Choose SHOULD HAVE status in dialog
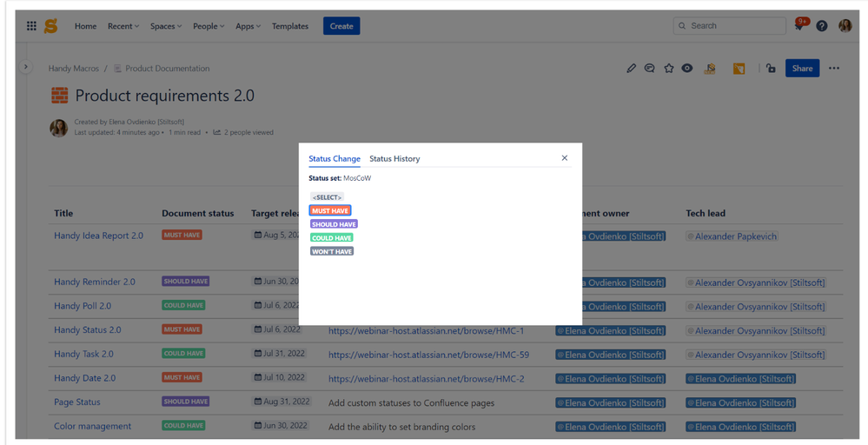Screen dimensions: 868x445 334,224
